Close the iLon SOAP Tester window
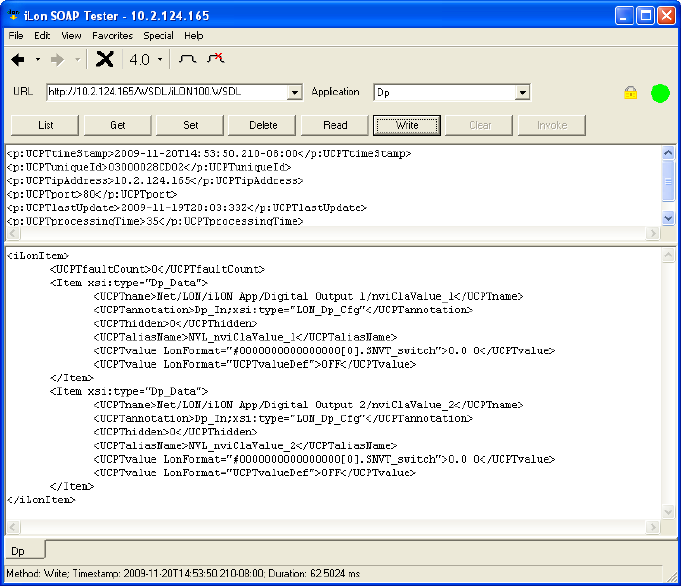 point(666,16)
